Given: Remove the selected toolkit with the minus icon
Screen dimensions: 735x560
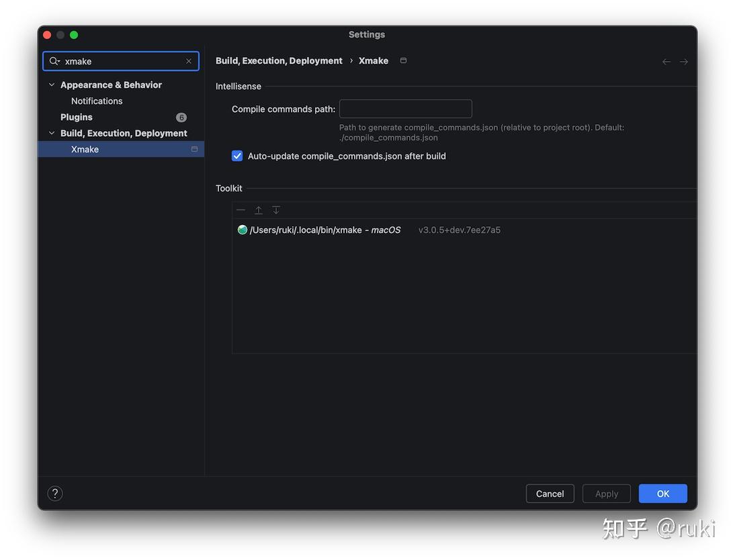Looking at the screenshot, I should 241,210.
